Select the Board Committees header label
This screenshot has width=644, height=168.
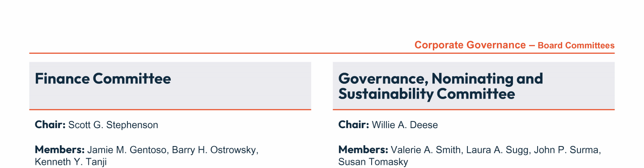[x=576, y=46]
